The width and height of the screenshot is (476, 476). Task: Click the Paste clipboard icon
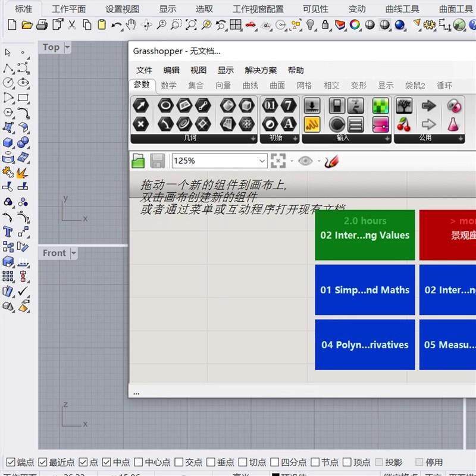102,24
